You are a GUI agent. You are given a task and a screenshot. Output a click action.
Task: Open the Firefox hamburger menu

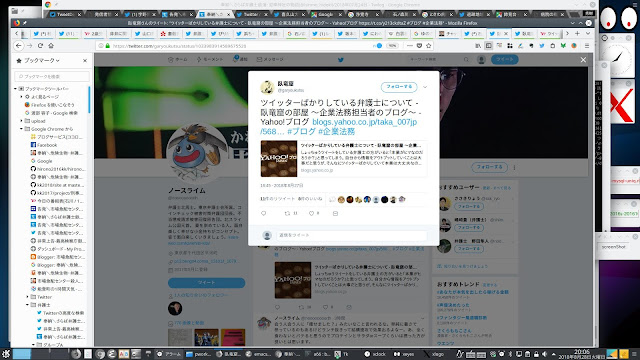587,46
